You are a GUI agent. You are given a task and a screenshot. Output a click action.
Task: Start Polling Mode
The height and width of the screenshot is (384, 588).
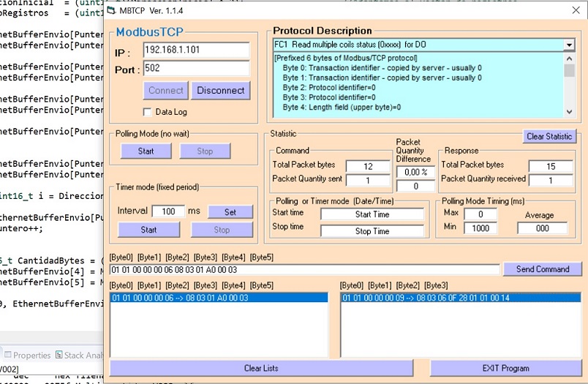pyautogui.click(x=146, y=151)
